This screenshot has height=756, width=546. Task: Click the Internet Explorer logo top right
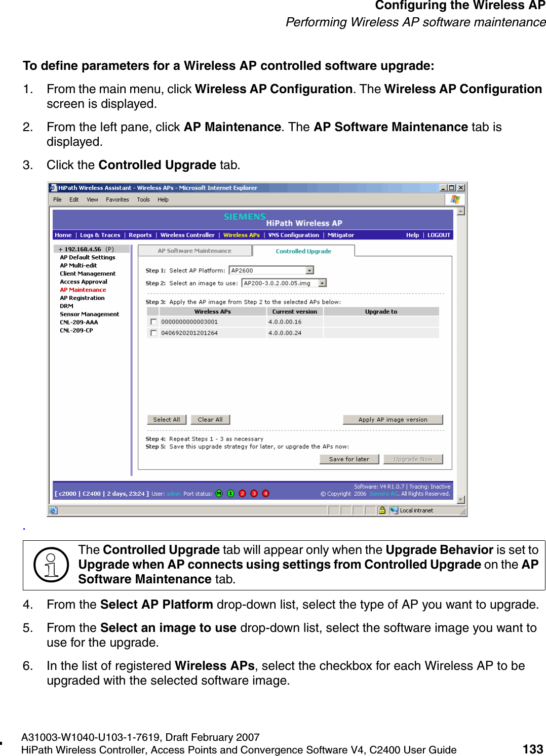[455, 200]
